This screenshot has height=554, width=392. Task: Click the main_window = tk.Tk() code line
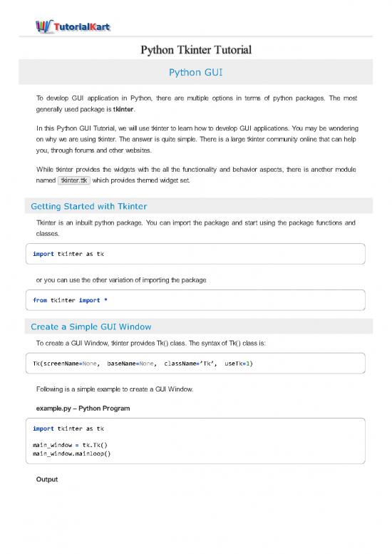pos(70,445)
